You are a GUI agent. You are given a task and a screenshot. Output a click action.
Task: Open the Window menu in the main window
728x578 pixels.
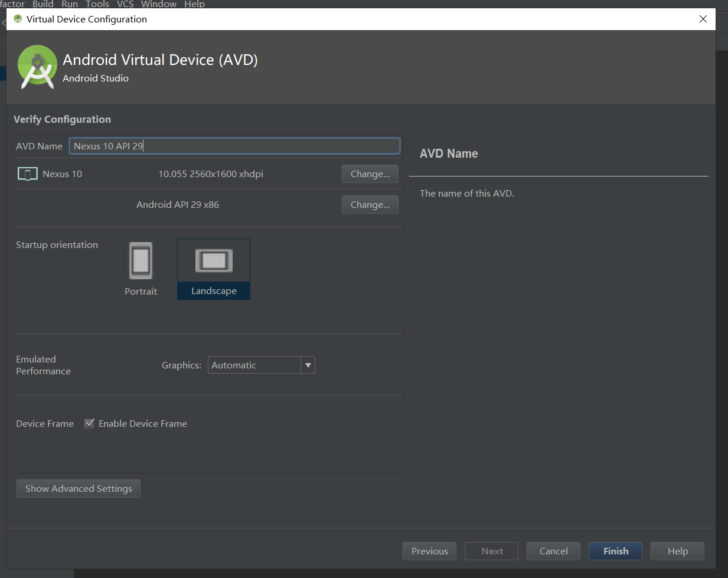point(159,4)
